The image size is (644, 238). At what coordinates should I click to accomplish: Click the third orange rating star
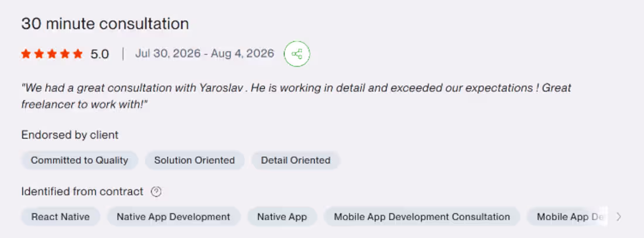[x=52, y=54]
